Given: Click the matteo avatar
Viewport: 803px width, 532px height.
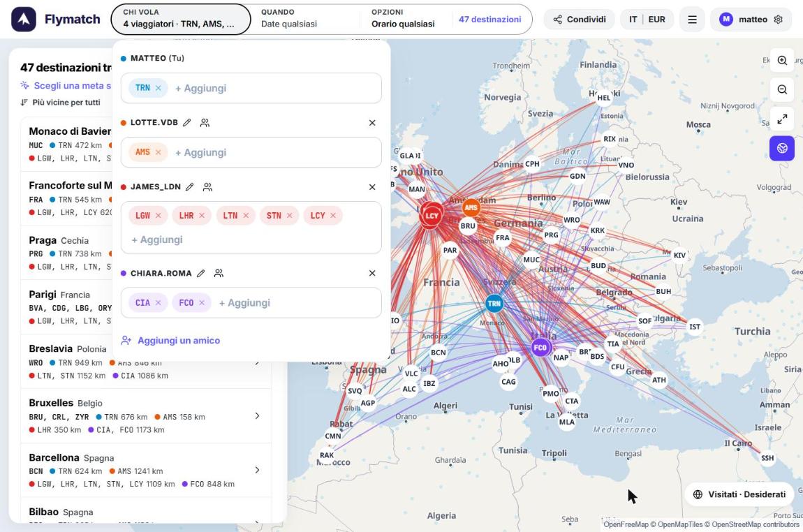Looking at the screenshot, I should [x=725, y=20].
